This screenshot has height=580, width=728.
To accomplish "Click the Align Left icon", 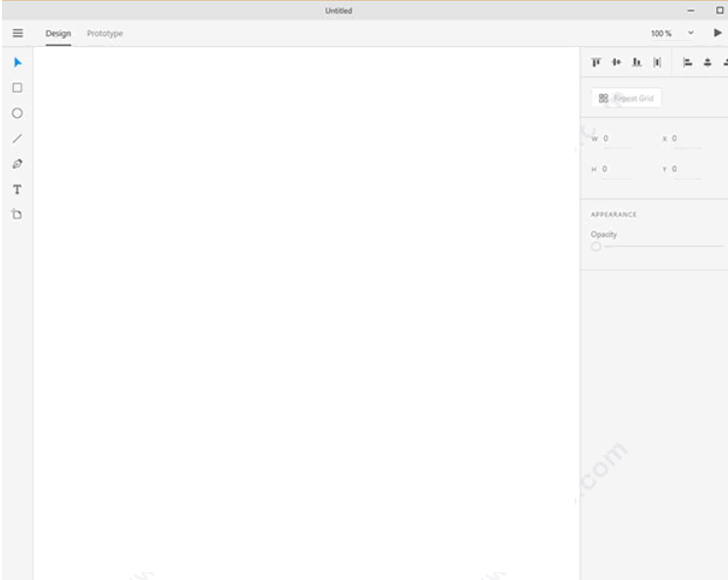I will click(687, 62).
